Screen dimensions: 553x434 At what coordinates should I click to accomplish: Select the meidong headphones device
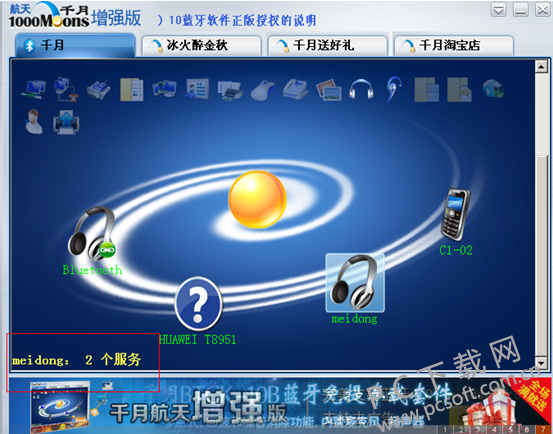[355, 283]
